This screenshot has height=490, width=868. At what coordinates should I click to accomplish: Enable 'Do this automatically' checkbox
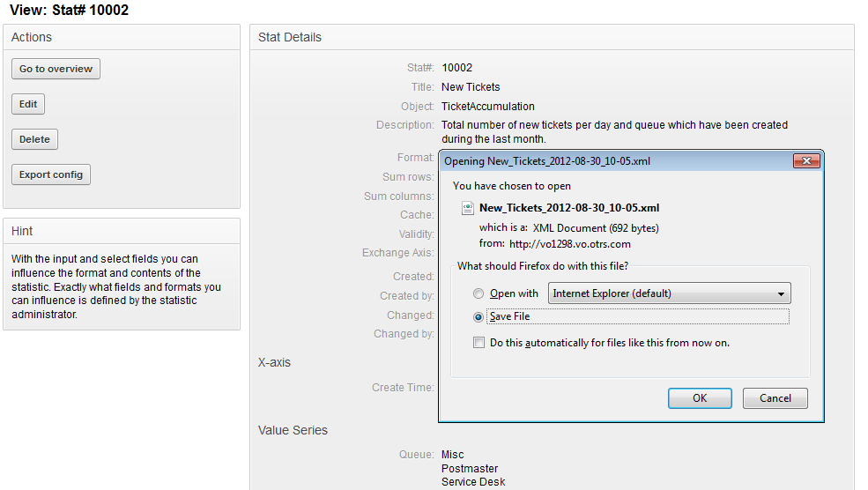479,343
